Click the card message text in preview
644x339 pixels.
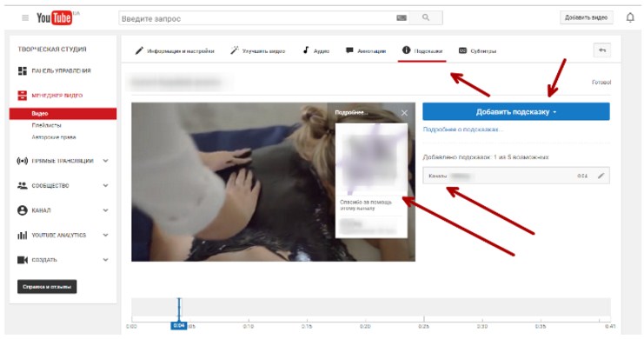point(366,205)
